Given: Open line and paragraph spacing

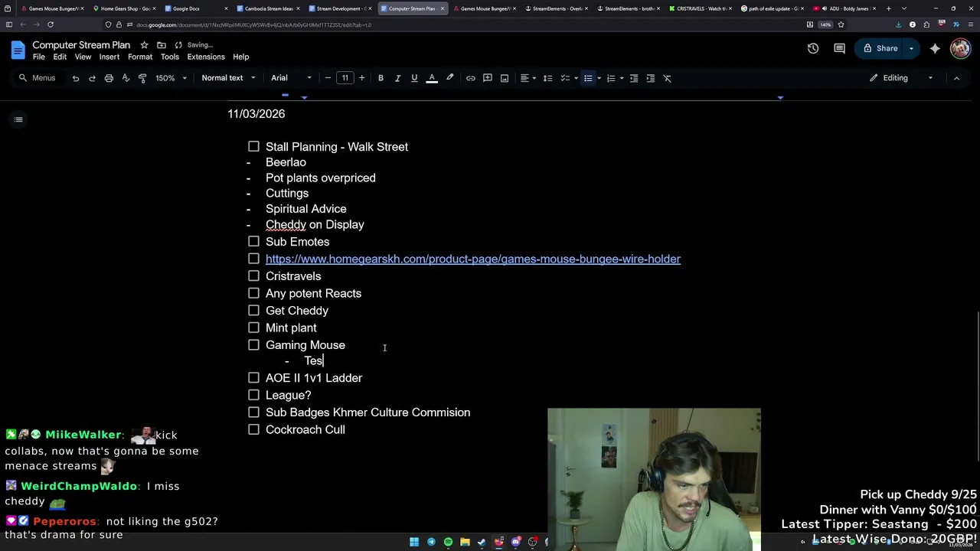Looking at the screenshot, I should pyautogui.click(x=547, y=78).
